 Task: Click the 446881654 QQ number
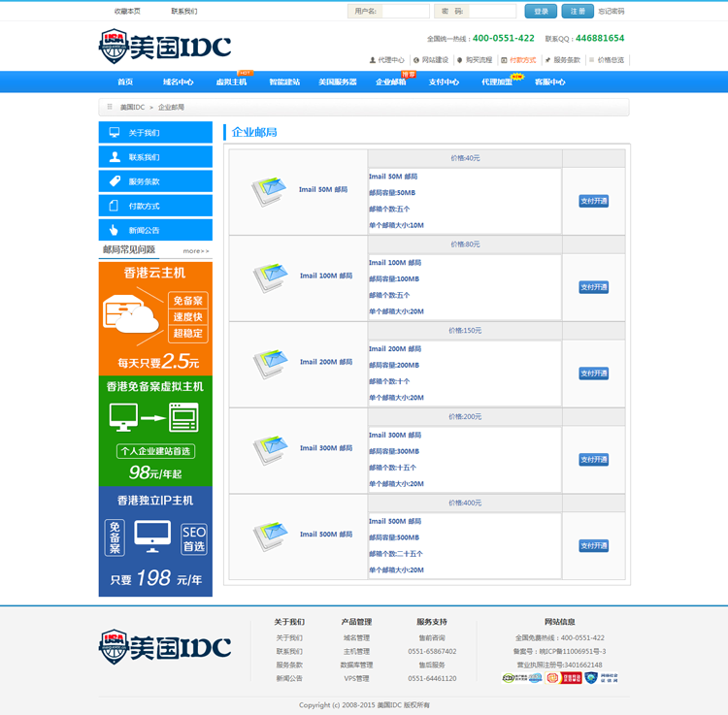tap(600, 38)
